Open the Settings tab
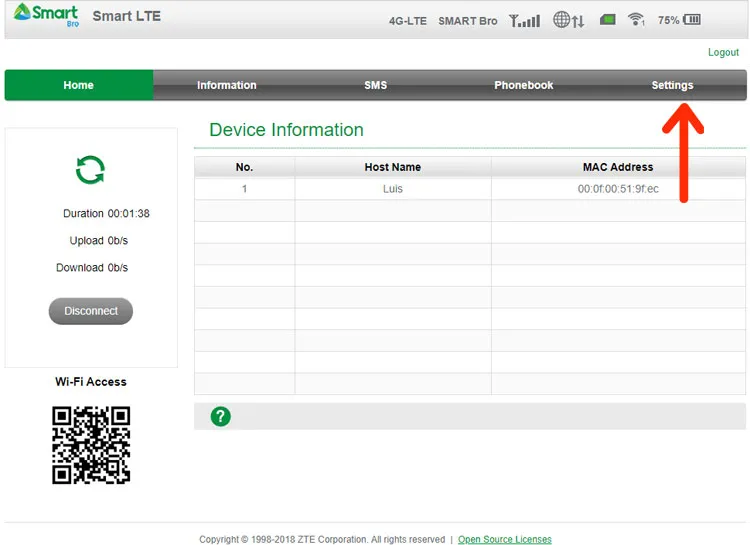This screenshot has width=750, height=545. click(x=672, y=85)
